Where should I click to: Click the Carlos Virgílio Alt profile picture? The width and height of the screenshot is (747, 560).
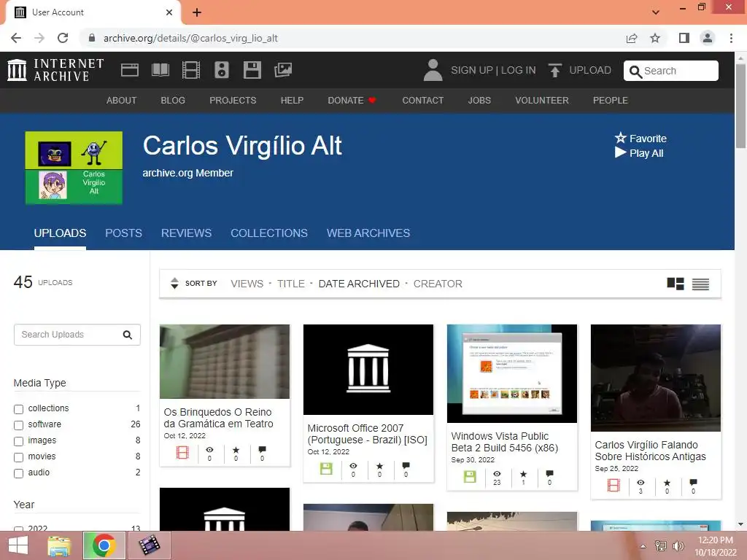pyautogui.click(x=74, y=168)
